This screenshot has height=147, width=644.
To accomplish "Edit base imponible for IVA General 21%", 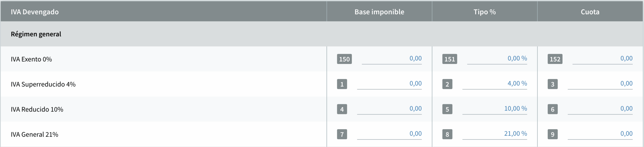I will pyautogui.click(x=389, y=134).
